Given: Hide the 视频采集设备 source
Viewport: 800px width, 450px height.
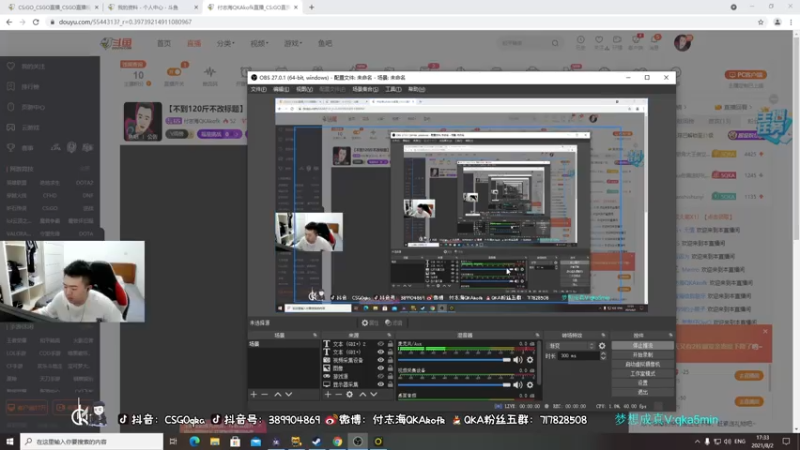Looking at the screenshot, I should click(380, 360).
